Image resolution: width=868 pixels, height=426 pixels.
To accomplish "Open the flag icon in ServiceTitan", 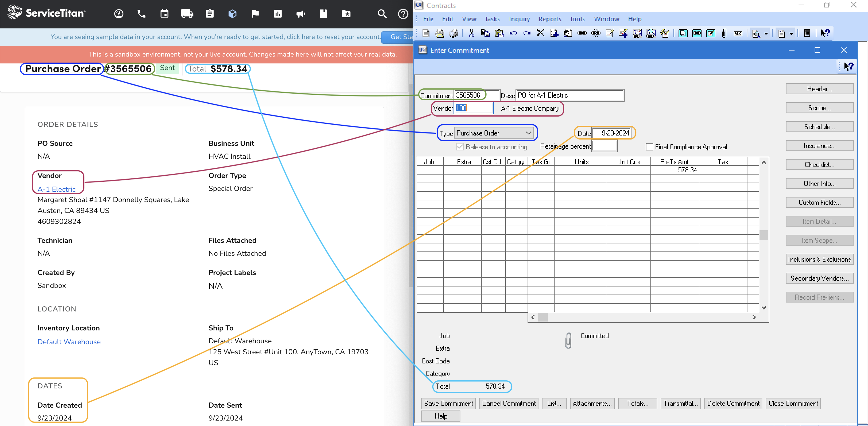I will click(255, 14).
